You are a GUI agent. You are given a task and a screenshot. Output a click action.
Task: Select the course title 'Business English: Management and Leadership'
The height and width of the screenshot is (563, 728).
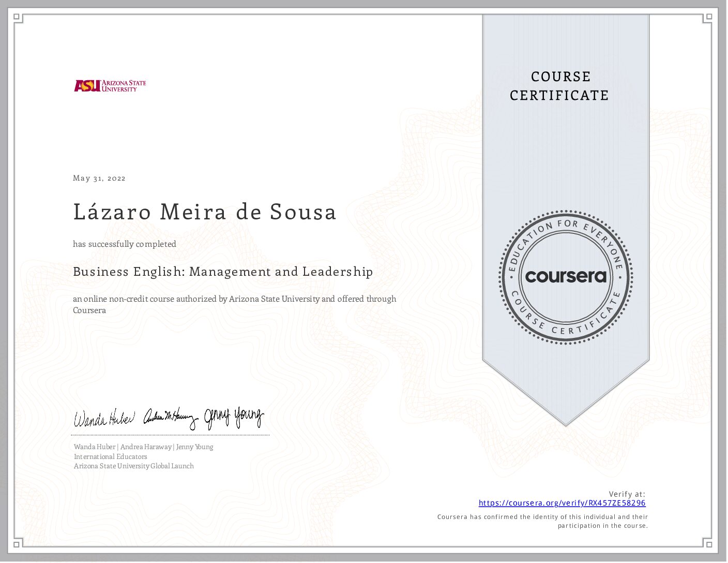point(223,272)
